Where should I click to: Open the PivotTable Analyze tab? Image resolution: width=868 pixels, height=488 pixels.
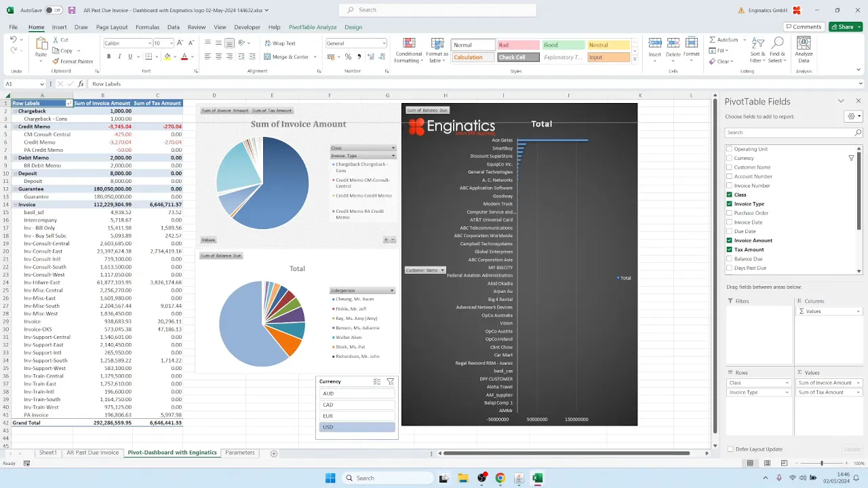pyautogui.click(x=313, y=27)
